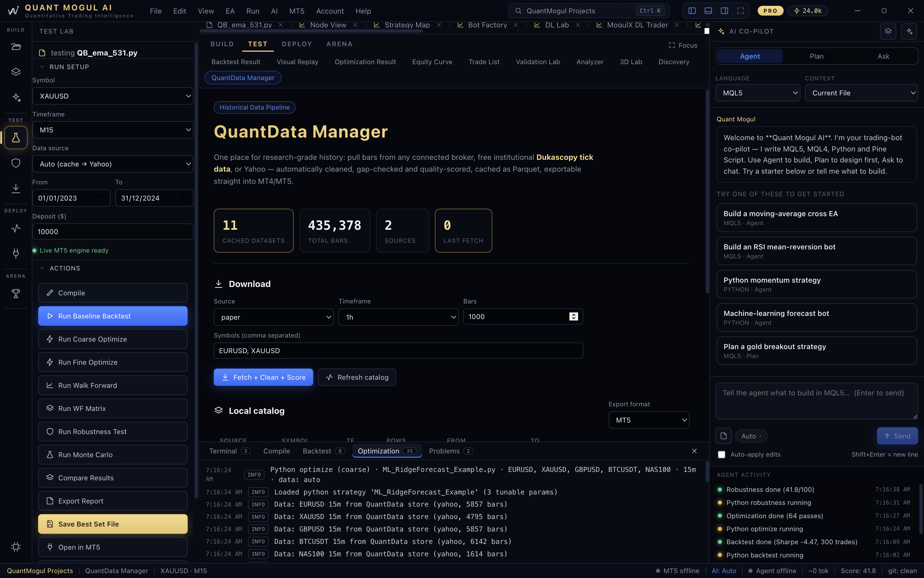Screen dimensions: 924x578
Task: Click the editor tab strip horizontal scrollbar
Action: pos(311,31)
